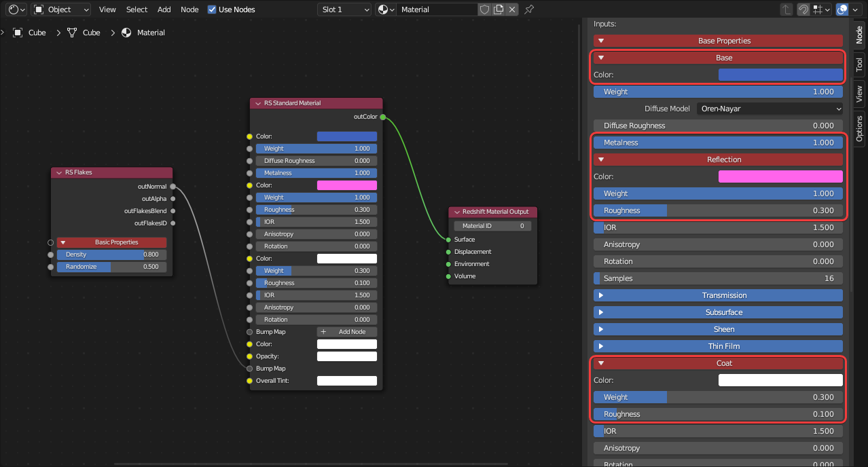
Task: Click the new material duplicate icon
Action: pyautogui.click(x=499, y=10)
